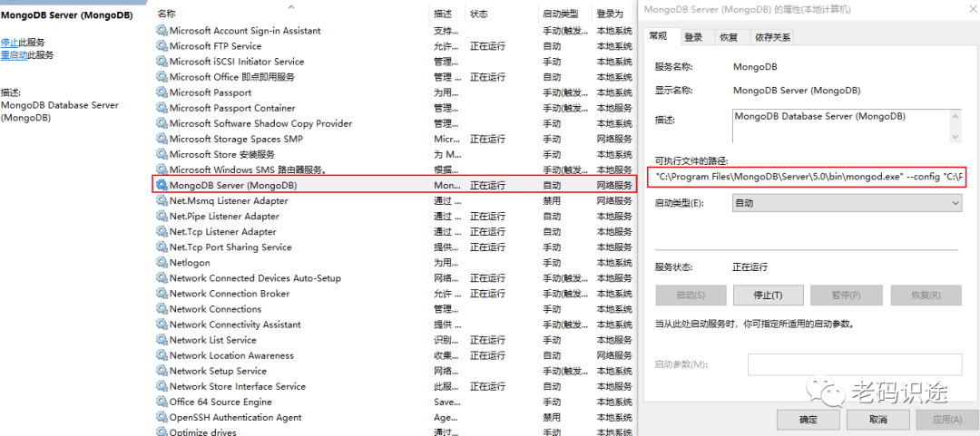Click 禁用 startup type in Net.Msmq row
980x436 pixels.
click(x=552, y=201)
